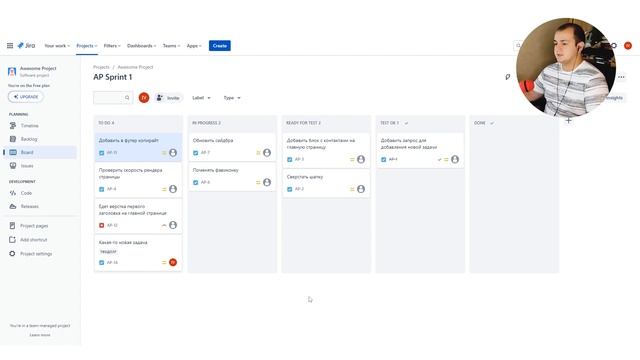
Task: Click the Awesome Project breadcrumb link
Action: point(135,67)
